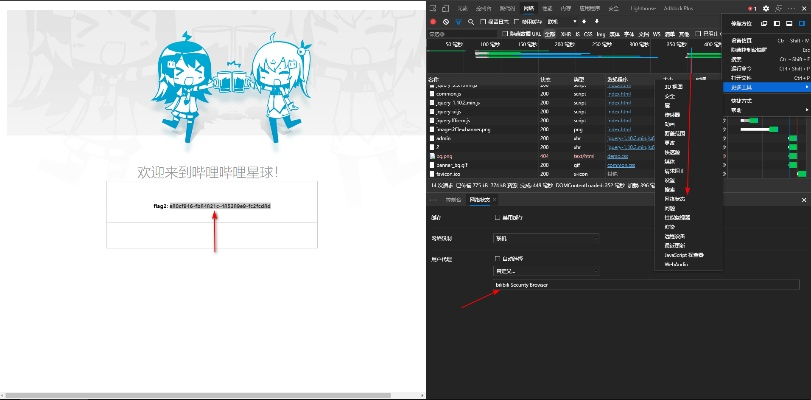Select undock into separate window icon
This screenshot has height=400, width=811.
(764, 24)
